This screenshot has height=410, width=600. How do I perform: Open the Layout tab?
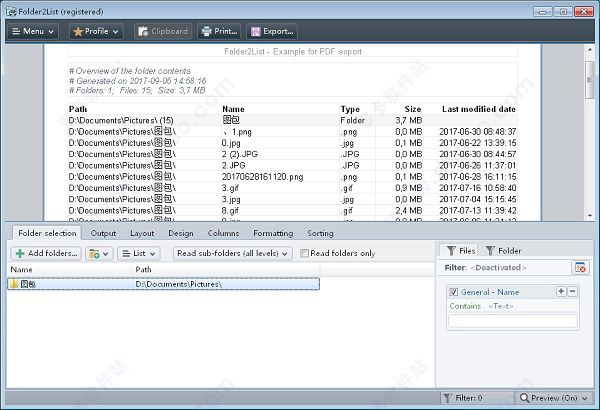click(142, 233)
